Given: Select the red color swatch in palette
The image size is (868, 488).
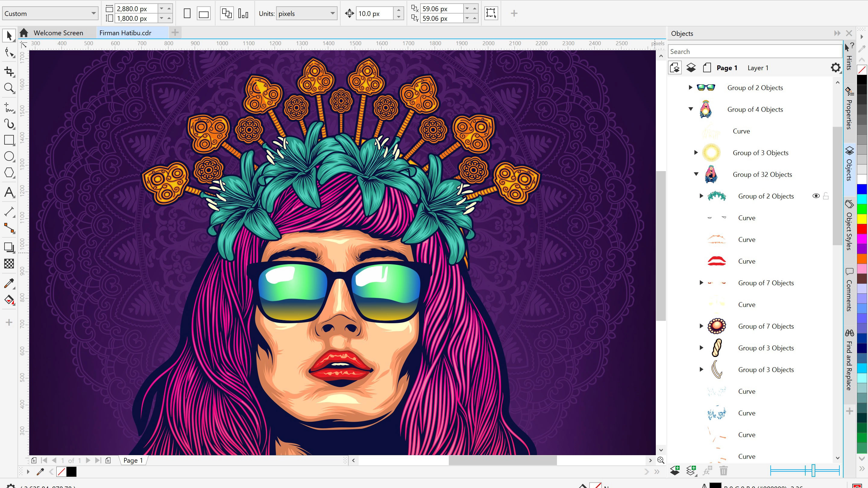Looking at the screenshot, I should (x=862, y=229).
